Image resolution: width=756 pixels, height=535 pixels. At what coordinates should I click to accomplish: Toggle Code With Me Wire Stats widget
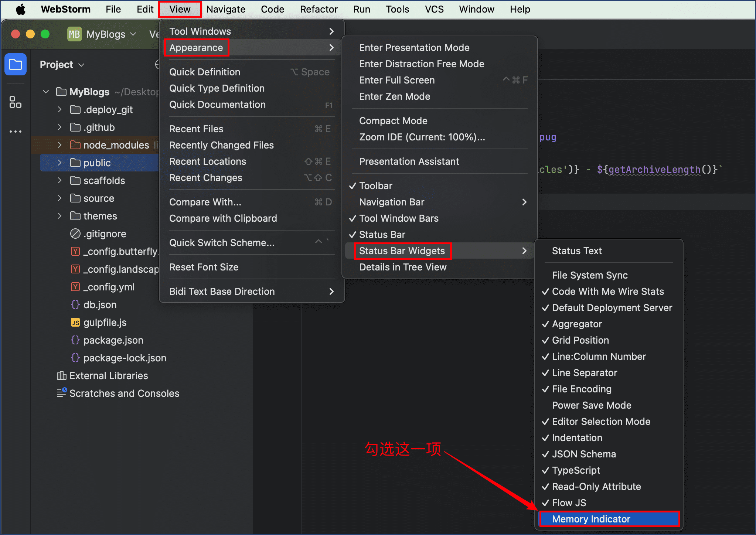[609, 292]
